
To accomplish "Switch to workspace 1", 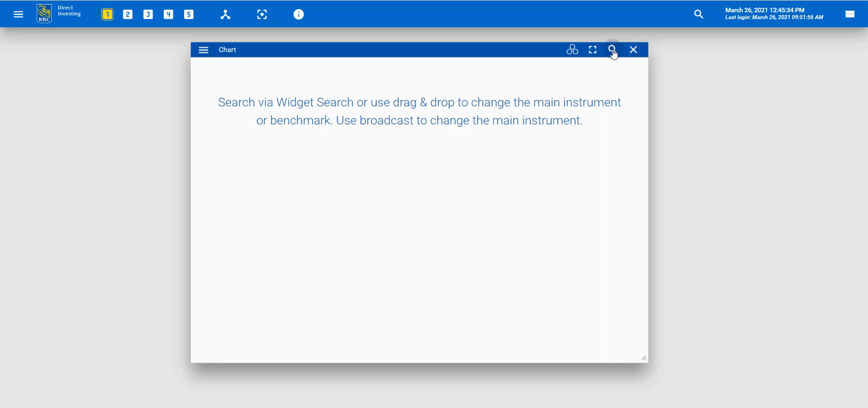I will [107, 15].
